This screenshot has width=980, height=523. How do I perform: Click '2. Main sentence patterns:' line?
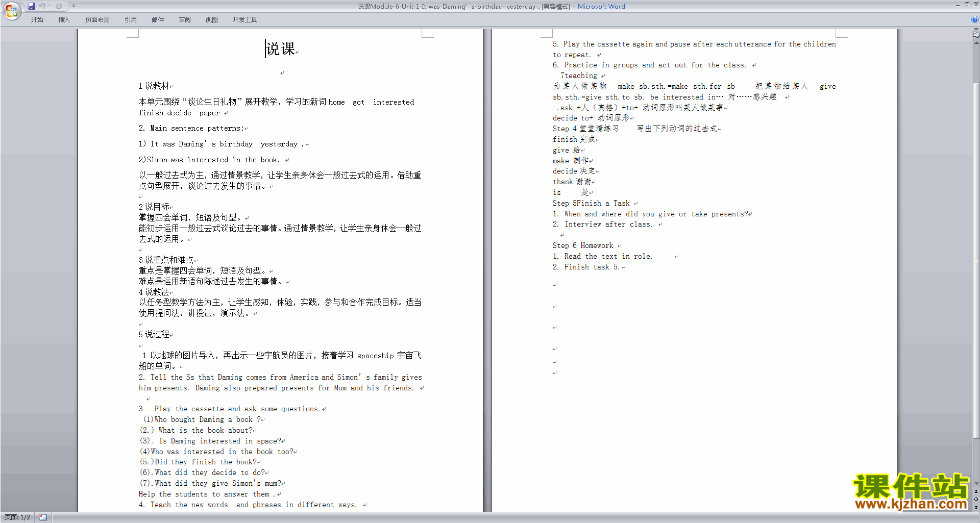click(x=191, y=129)
